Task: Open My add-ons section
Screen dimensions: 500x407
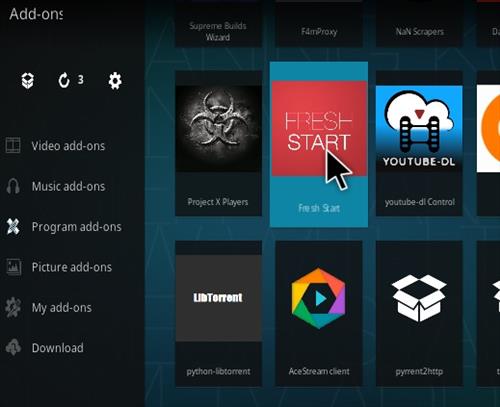Action: 62,308
